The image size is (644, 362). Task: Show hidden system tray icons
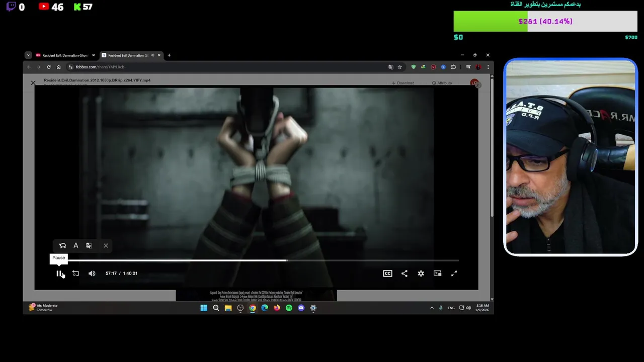coord(432,308)
